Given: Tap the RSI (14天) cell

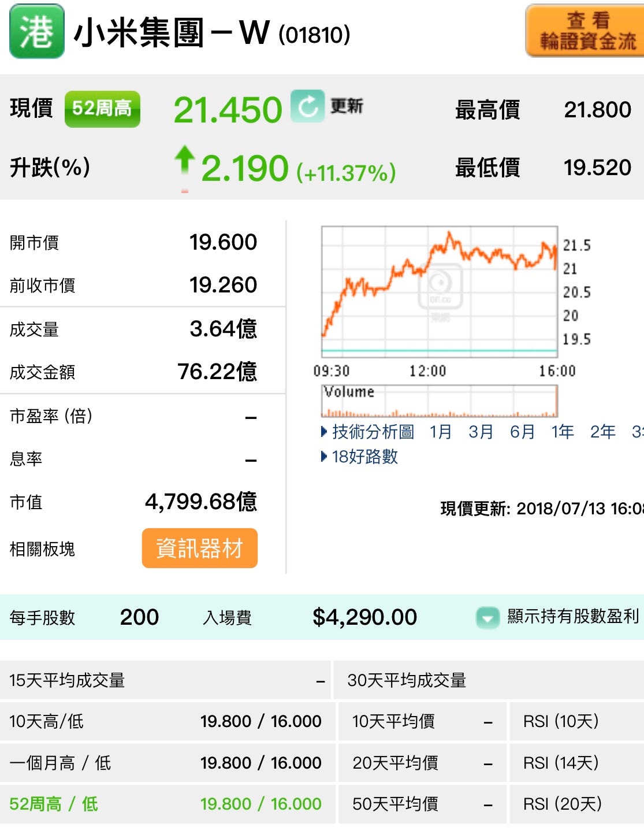Looking at the screenshot, I should coord(577,763).
